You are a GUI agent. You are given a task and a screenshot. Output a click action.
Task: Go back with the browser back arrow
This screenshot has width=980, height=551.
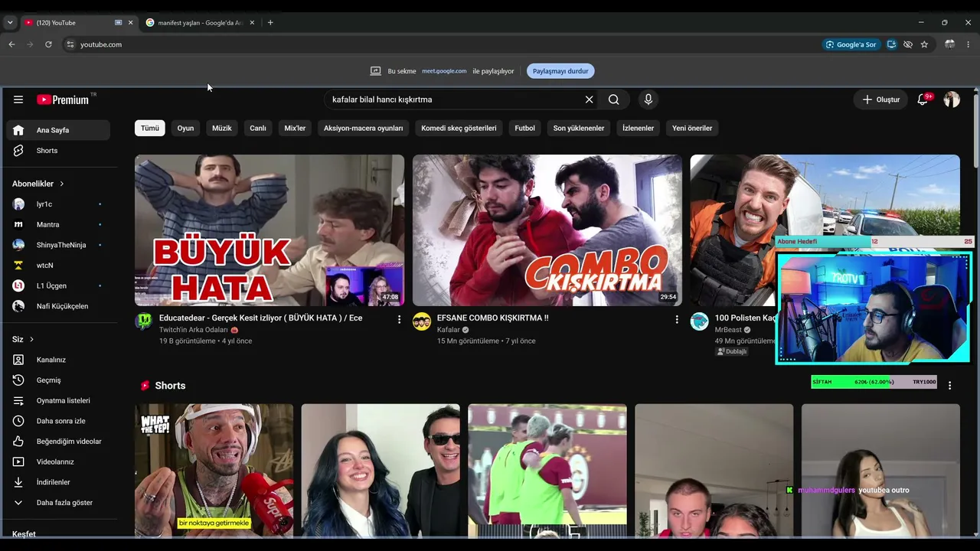click(x=11, y=44)
